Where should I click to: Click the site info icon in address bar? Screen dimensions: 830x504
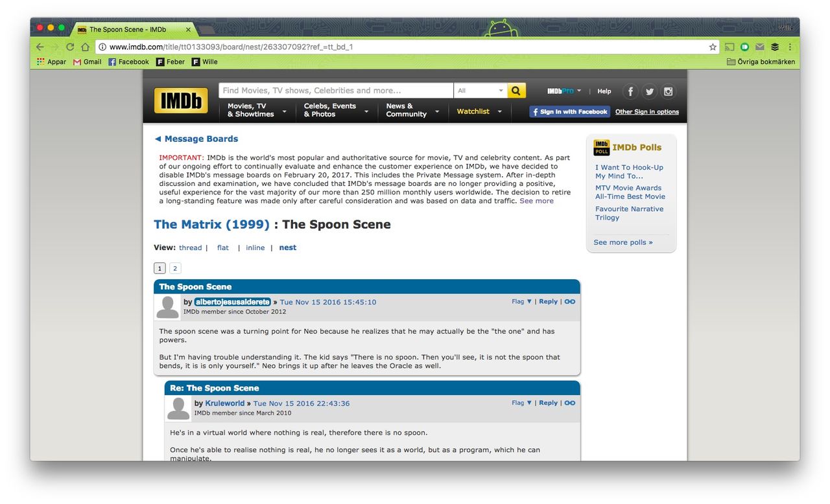tap(102, 47)
